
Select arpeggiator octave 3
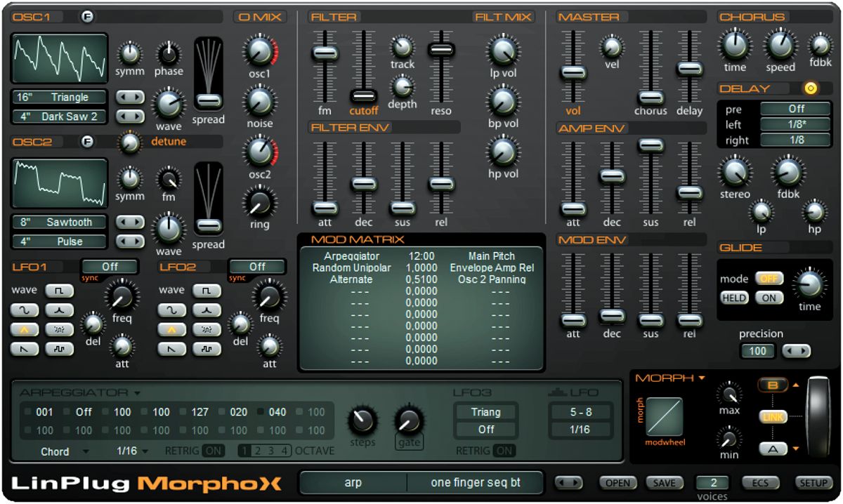[x=272, y=451]
